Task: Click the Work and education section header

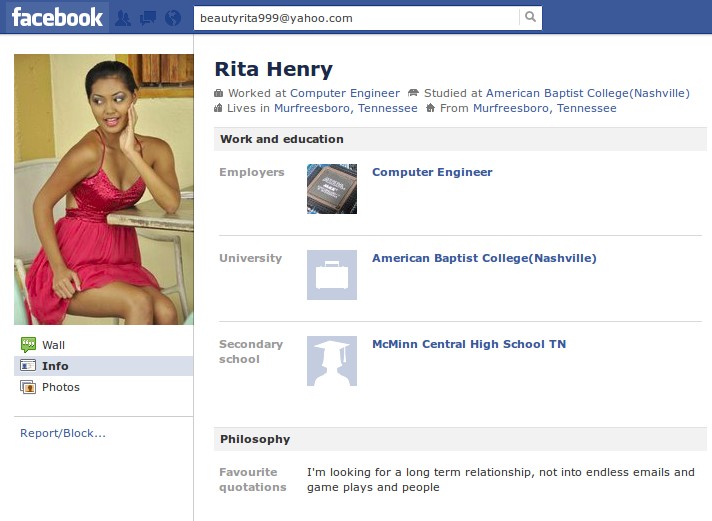Action: (x=460, y=139)
